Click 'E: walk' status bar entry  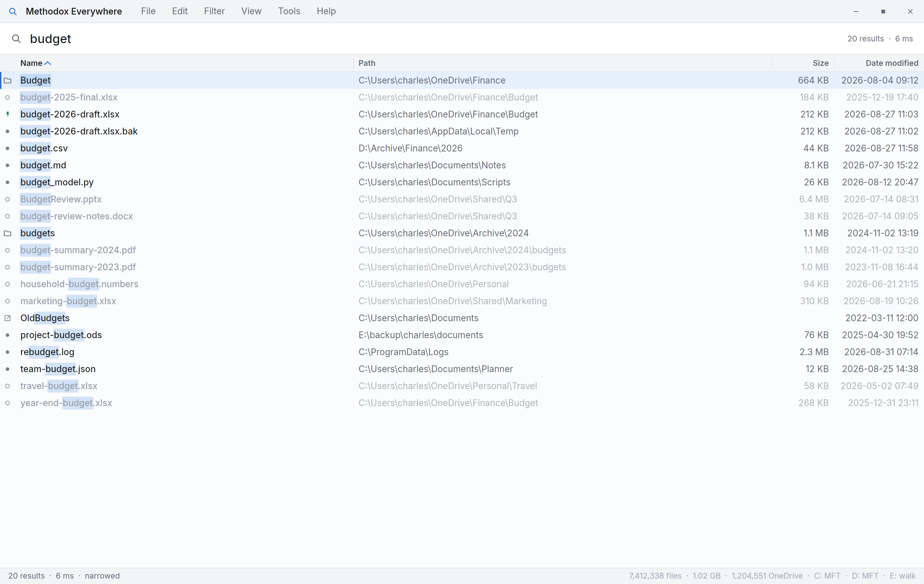tap(903, 576)
